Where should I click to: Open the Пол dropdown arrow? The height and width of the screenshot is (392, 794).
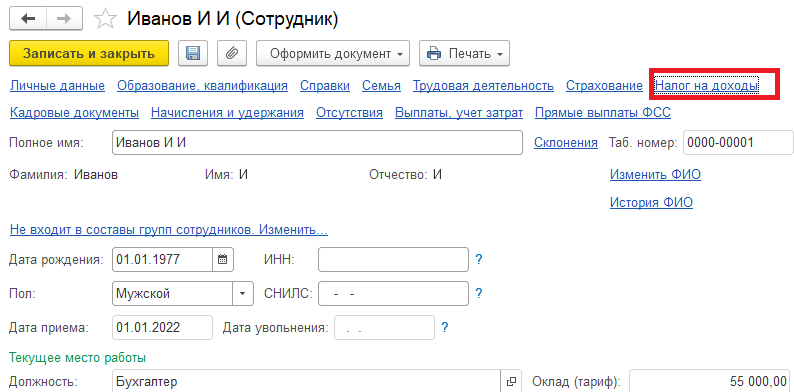coord(243,294)
